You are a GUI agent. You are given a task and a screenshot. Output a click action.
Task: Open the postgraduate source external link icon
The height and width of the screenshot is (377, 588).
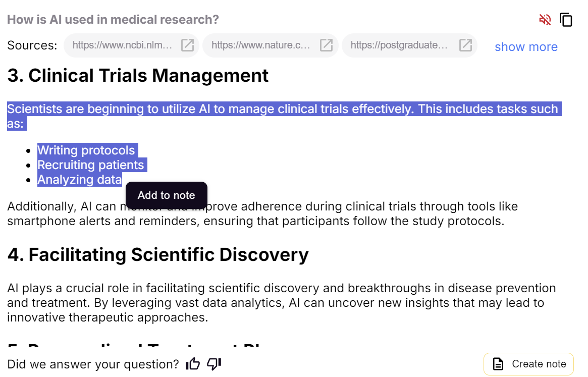tap(465, 45)
